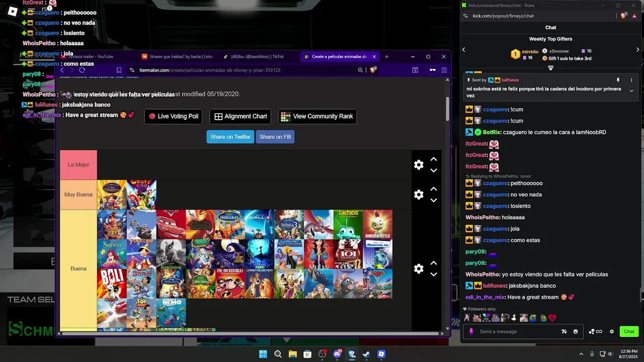Screen dimensions: 644x362
Task: Open Windows Start menu
Action: point(263,354)
